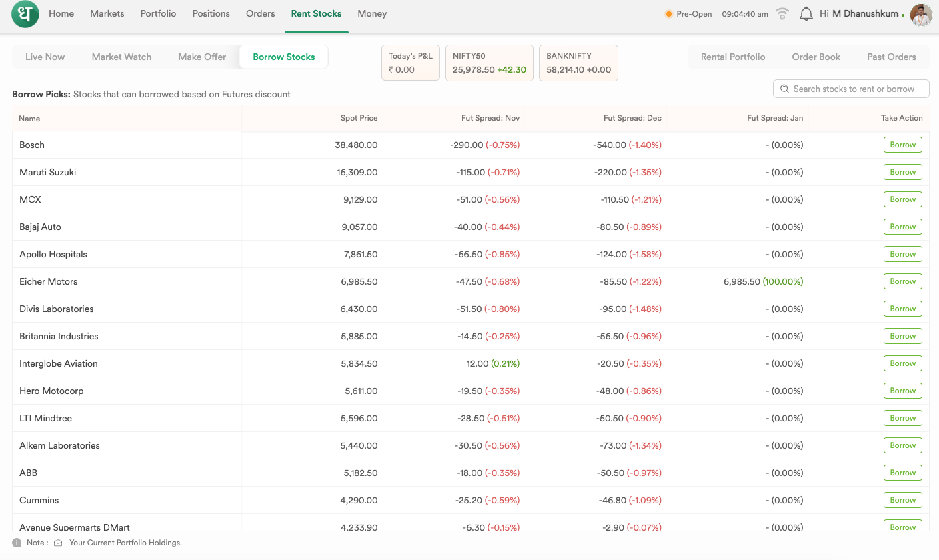
Task: Open the NIFTY50 index card
Action: click(489, 63)
